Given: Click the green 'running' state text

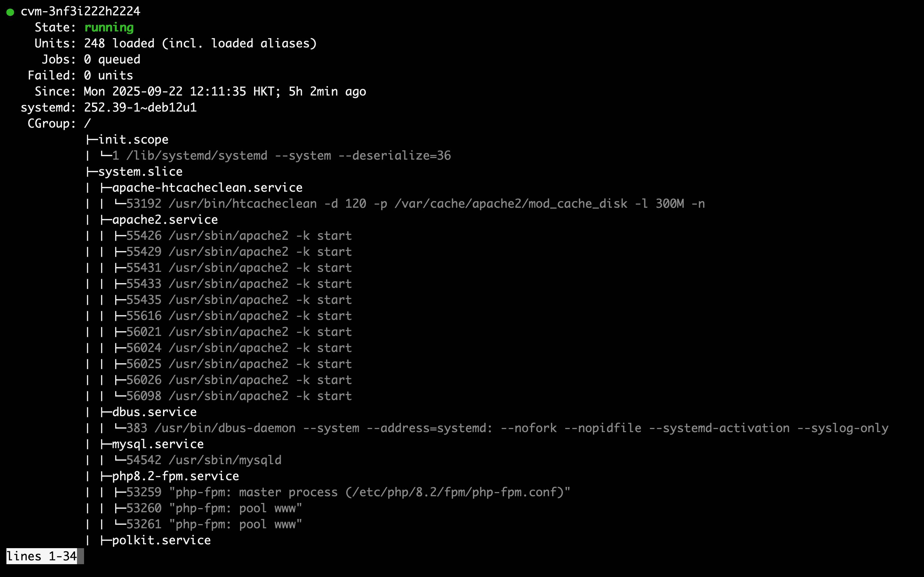Looking at the screenshot, I should pyautogui.click(x=109, y=28).
